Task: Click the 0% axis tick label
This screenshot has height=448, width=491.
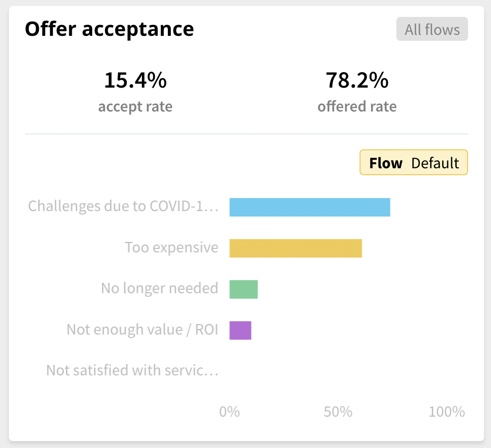Action: [230, 412]
